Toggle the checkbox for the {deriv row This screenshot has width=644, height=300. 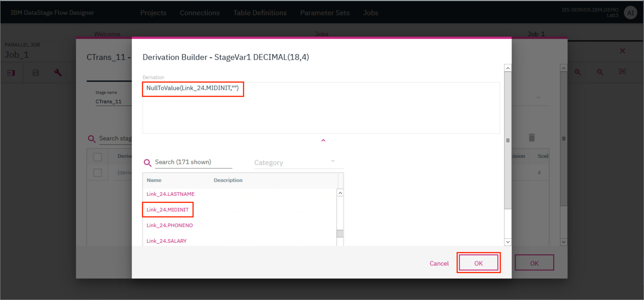point(97,173)
